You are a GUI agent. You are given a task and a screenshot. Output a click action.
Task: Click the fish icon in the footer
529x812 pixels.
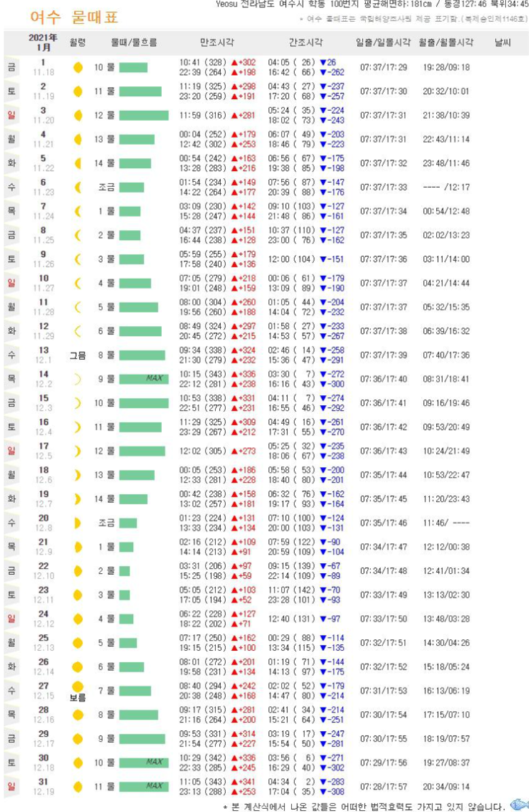tap(519, 805)
